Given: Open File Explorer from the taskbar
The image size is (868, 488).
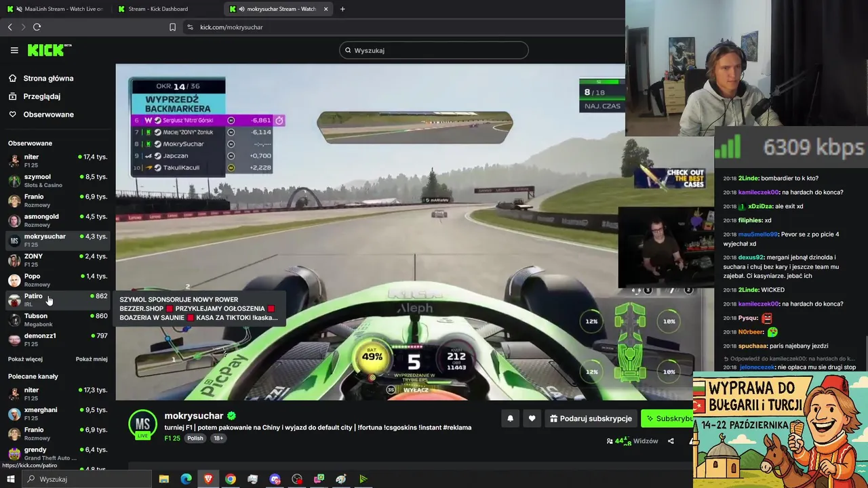Looking at the screenshot, I should coord(163,479).
